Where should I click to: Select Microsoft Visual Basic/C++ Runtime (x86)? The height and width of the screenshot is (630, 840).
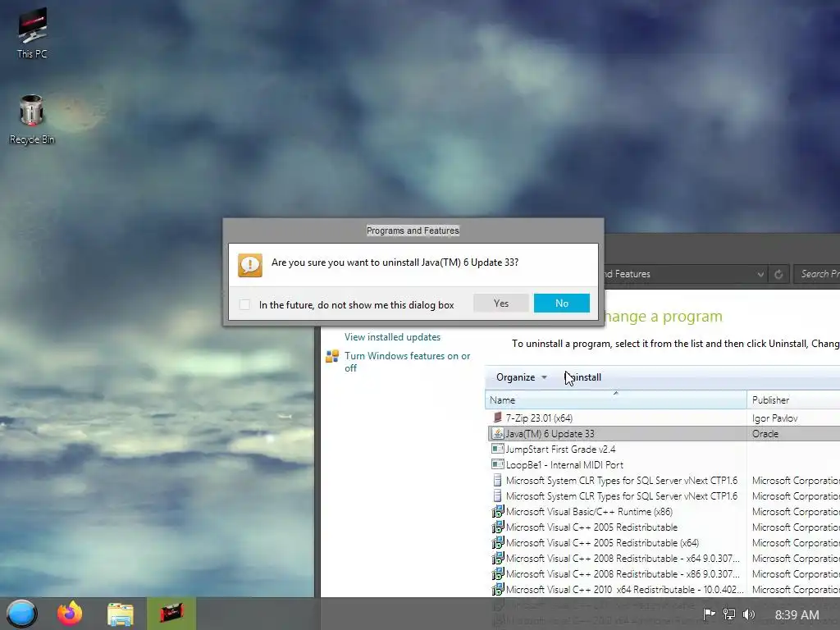tap(589, 512)
